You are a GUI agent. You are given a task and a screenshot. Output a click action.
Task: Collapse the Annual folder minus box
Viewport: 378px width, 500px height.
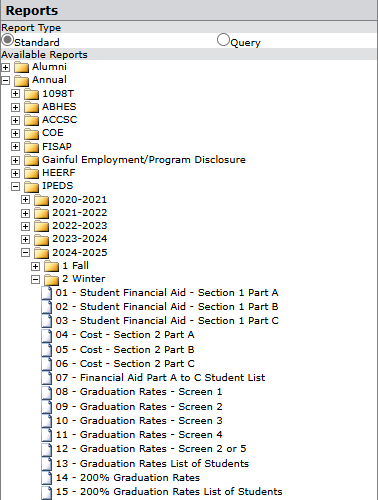pos(5,80)
